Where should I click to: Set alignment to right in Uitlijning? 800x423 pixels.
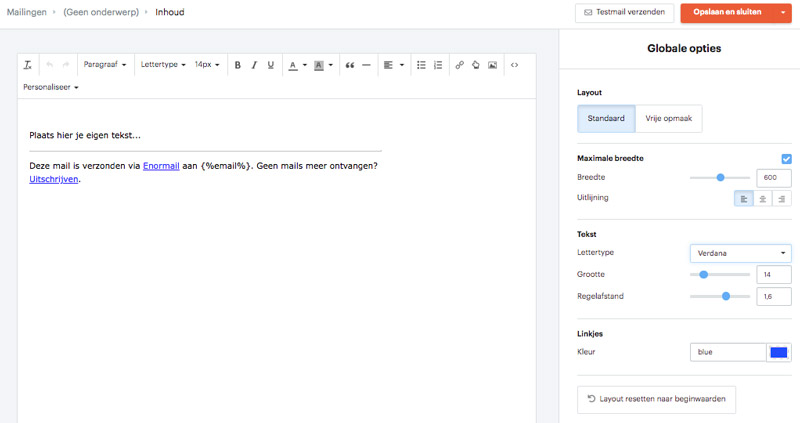pyautogui.click(x=781, y=199)
